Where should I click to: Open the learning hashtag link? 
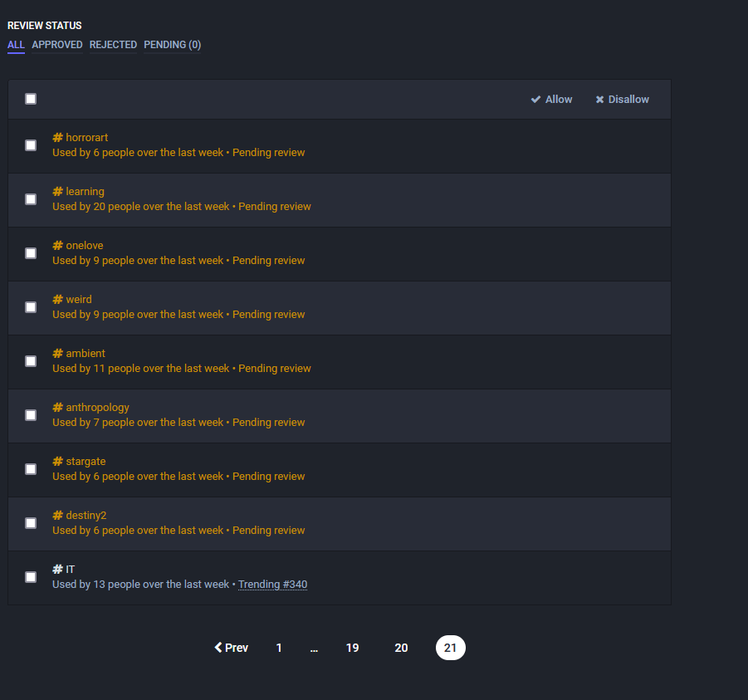[x=78, y=191]
